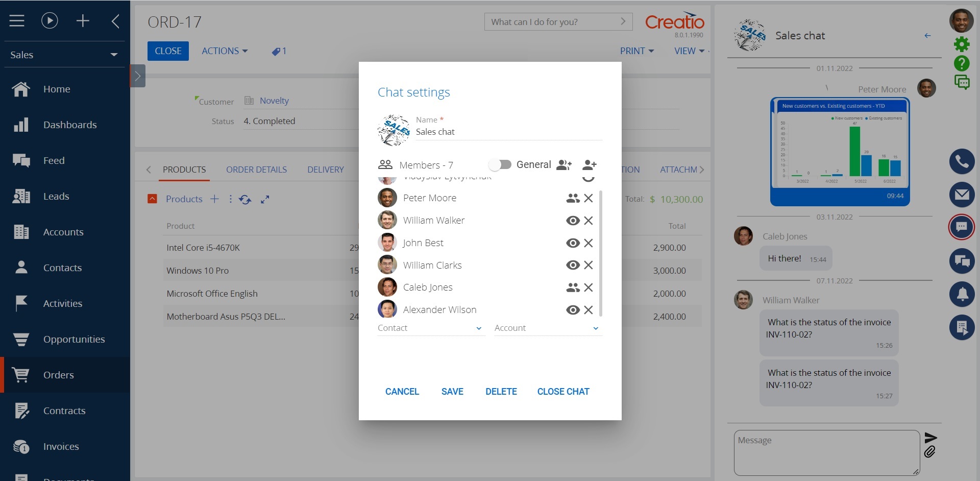Expand the Actions menu
This screenshot has height=481, width=980.
(225, 51)
